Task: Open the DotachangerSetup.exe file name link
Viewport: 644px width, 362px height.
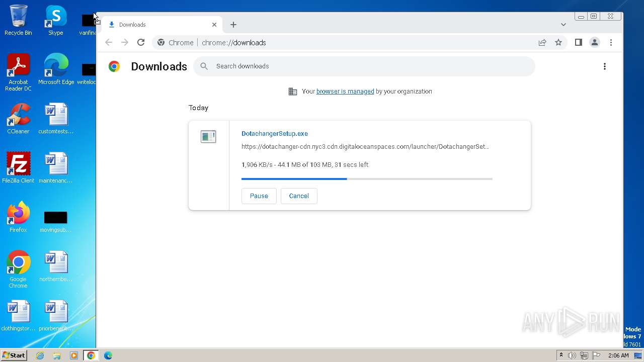Action: coord(275,134)
